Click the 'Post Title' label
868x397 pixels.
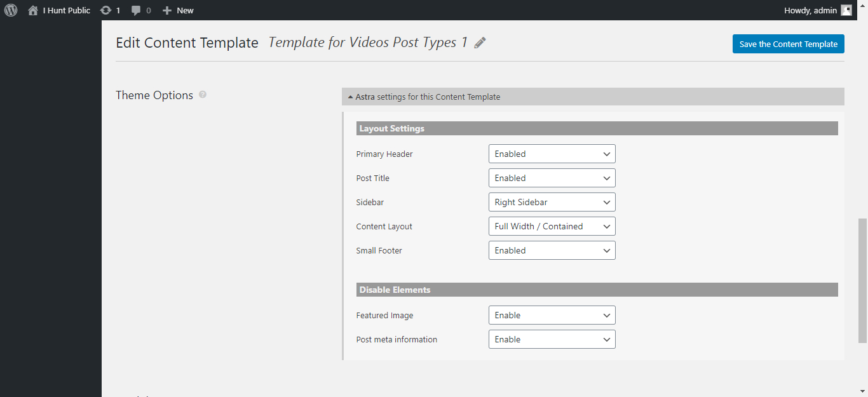pos(373,178)
